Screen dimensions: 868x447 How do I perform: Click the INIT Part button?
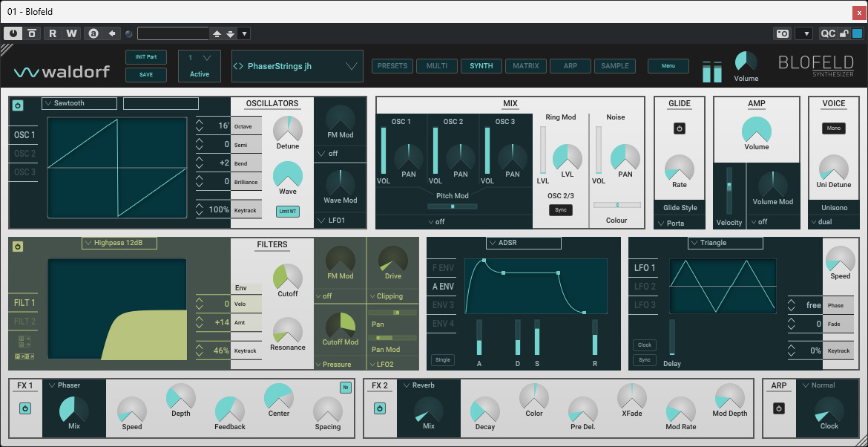[x=146, y=57]
